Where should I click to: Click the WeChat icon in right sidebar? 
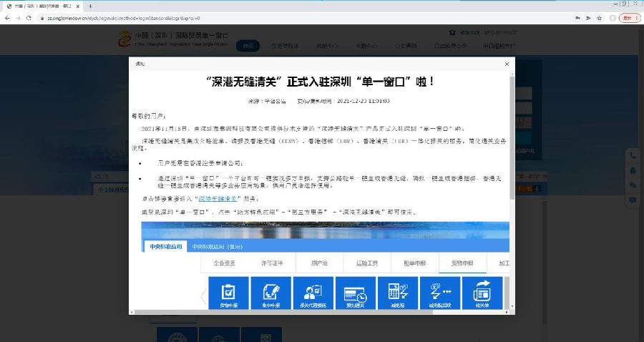tap(633, 185)
